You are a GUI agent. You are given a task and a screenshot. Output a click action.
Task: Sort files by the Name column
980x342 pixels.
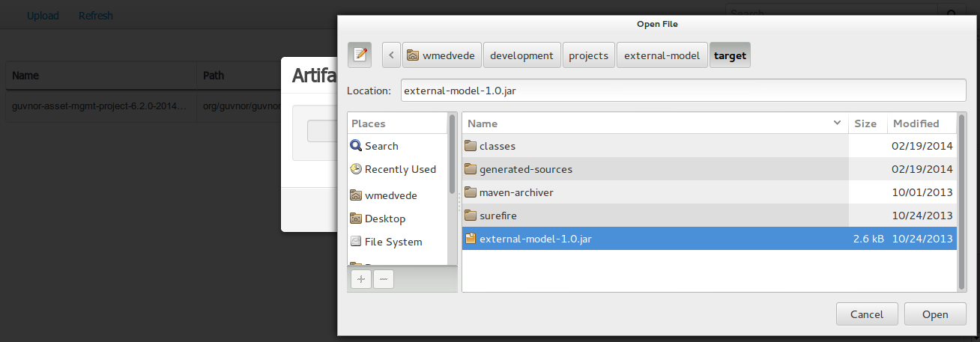652,123
